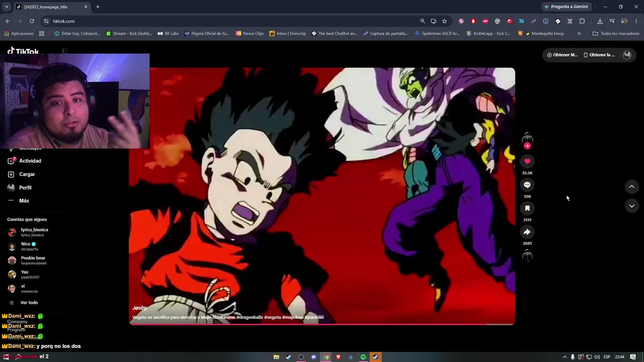Open the Chrome tab search dropdown
Viewport: 644px width, 362px height.
(7, 7)
